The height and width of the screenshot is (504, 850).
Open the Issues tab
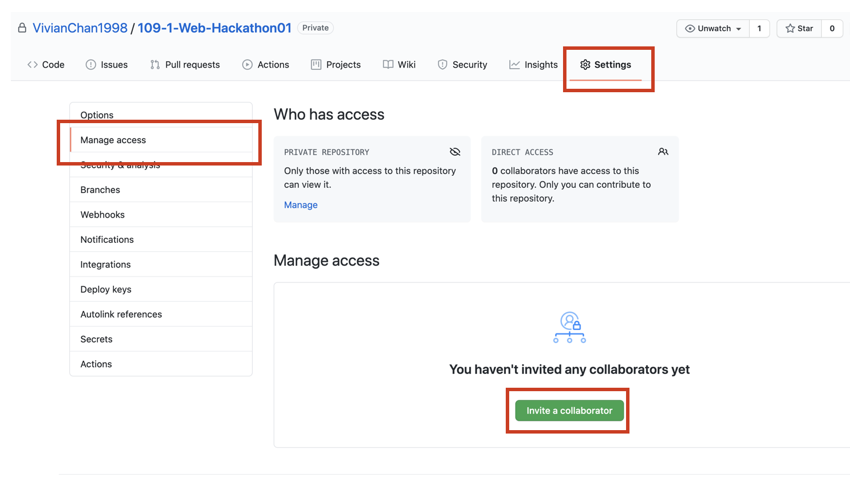107,65
